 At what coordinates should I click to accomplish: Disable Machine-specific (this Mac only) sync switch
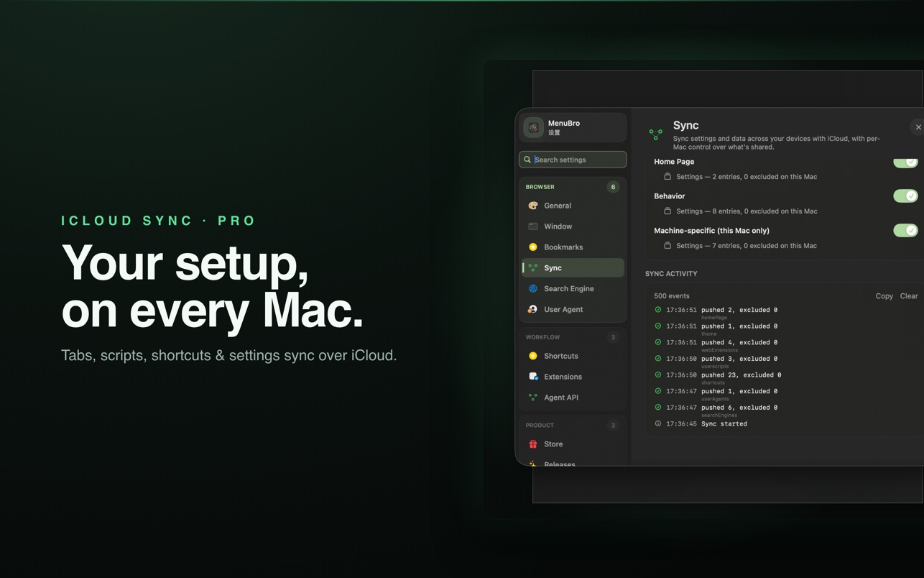tap(905, 231)
